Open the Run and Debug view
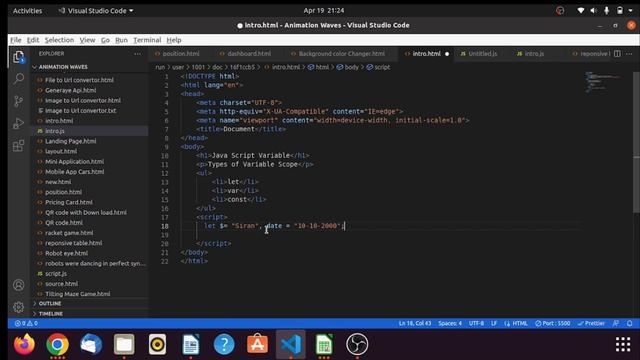640x360 pixels. [18, 123]
